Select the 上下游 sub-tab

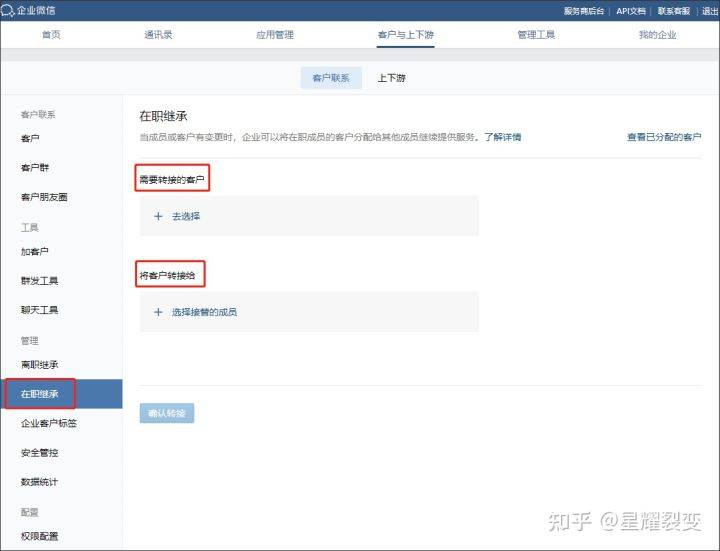pos(391,78)
